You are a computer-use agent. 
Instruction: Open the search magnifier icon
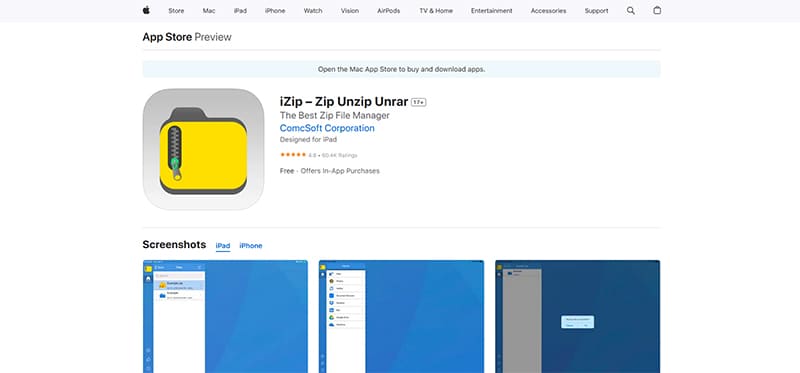coord(631,11)
